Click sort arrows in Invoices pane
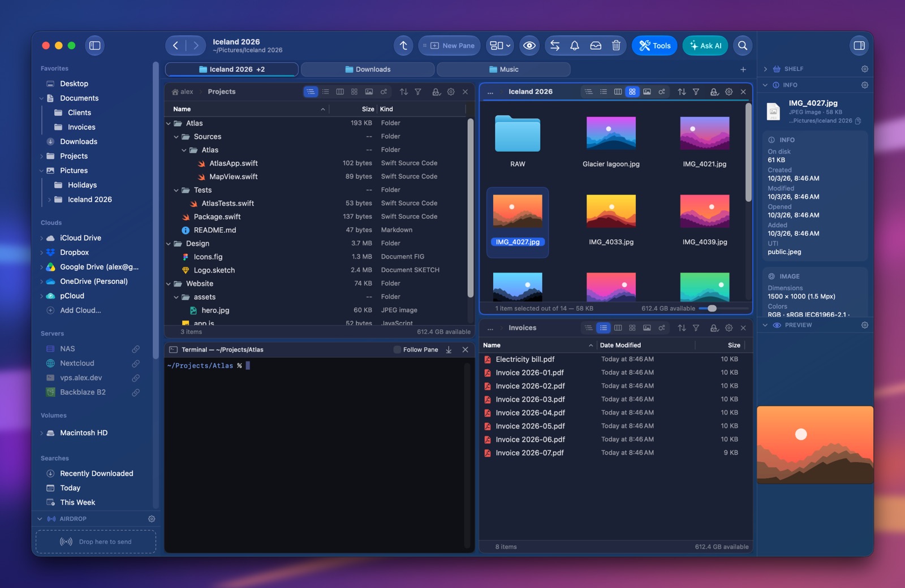Screen dimensions: 905x588 click(682, 328)
